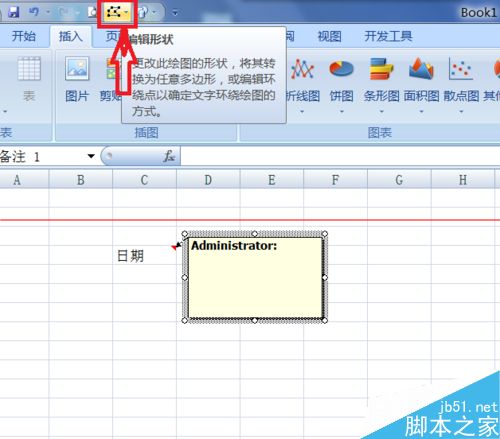Image resolution: width=500 pixels, height=439 pixels.
Task: Open the Undo history dropdown arrow
Action: click(x=48, y=13)
